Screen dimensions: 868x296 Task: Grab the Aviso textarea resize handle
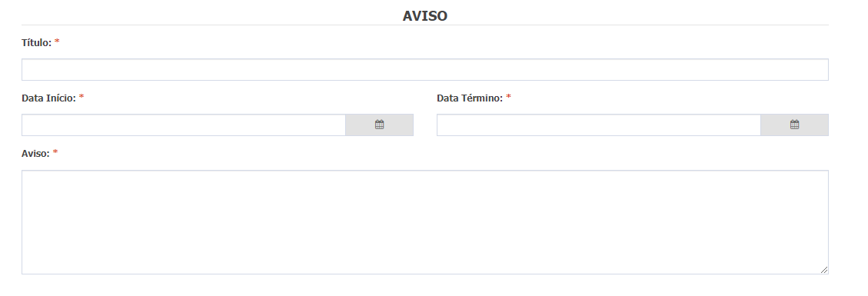(823, 269)
